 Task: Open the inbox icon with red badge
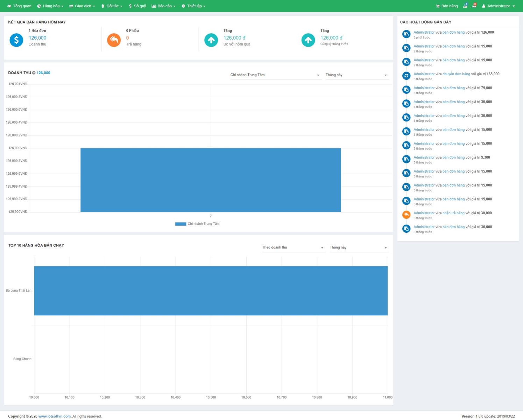pos(474,6)
